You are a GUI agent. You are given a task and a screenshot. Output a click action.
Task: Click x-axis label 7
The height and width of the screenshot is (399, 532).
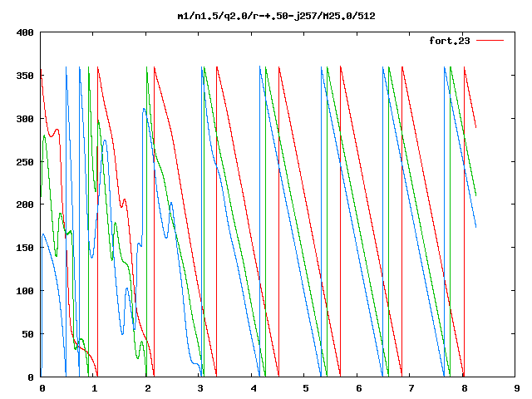click(411, 388)
